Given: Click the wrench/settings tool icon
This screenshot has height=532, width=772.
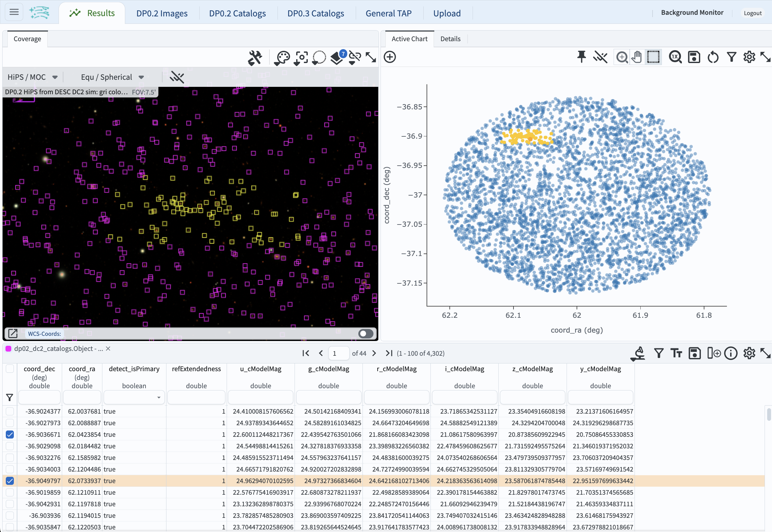Looking at the screenshot, I should pyautogui.click(x=255, y=56).
